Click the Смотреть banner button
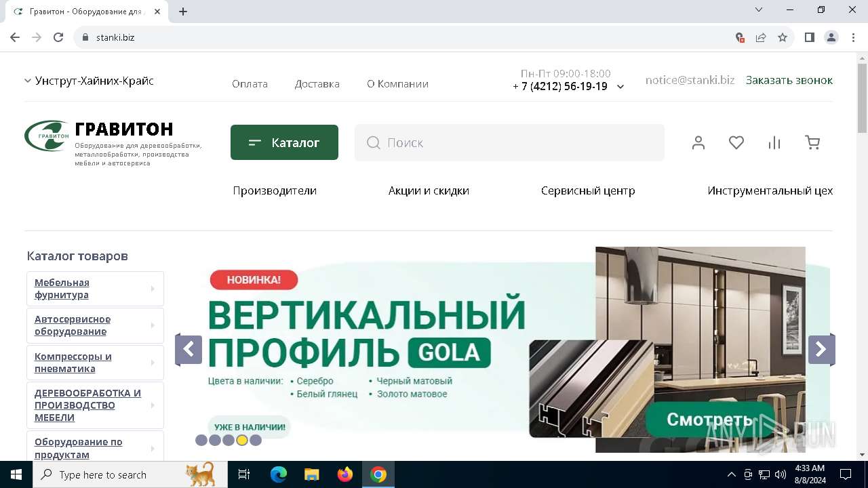Image resolution: width=868 pixels, height=488 pixels. tap(709, 420)
